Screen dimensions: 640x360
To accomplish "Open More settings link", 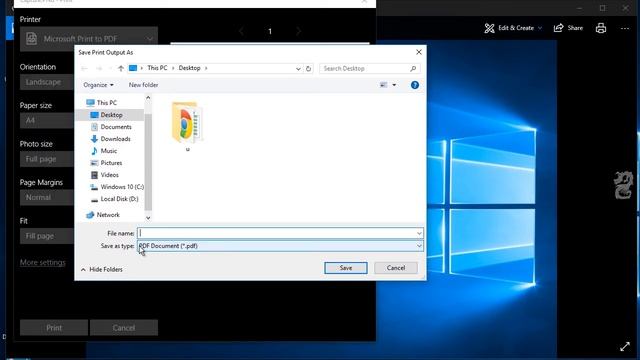I will point(42,262).
